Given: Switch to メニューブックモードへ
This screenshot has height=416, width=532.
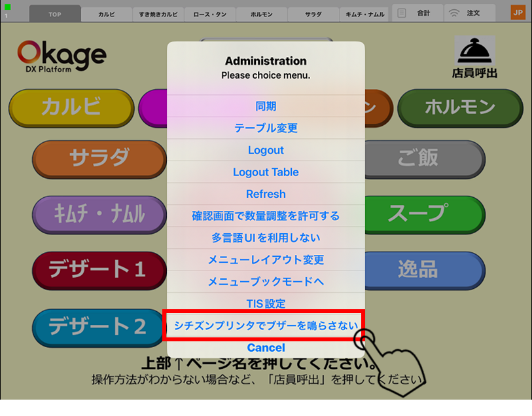Looking at the screenshot, I should pyautogui.click(x=266, y=282).
